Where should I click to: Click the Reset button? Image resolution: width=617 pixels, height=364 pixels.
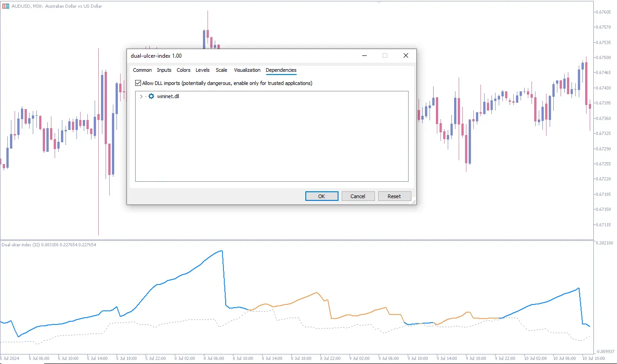tap(394, 196)
